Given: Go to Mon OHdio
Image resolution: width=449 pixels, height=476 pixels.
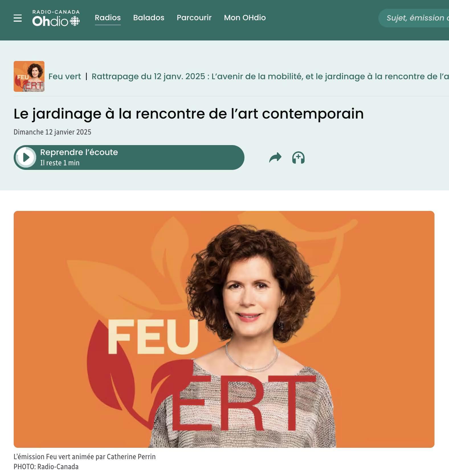Looking at the screenshot, I should point(245,18).
